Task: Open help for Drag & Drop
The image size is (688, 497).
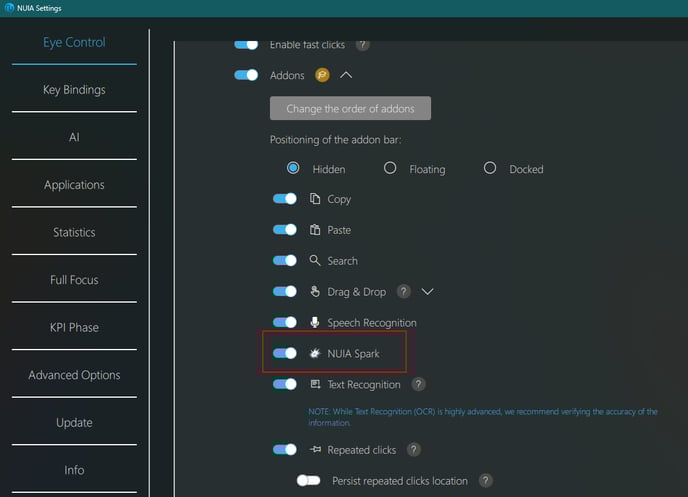Action: [404, 291]
